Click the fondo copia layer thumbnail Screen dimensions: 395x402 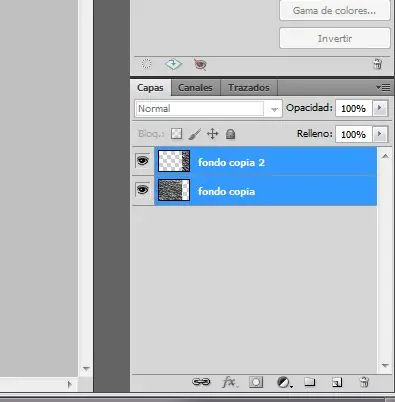[x=174, y=190]
